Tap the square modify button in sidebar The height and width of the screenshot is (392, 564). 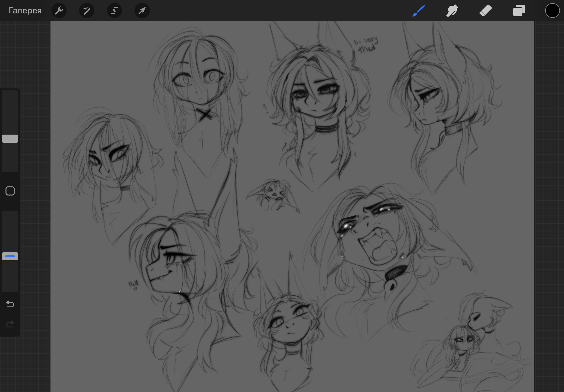click(x=10, y=191)
